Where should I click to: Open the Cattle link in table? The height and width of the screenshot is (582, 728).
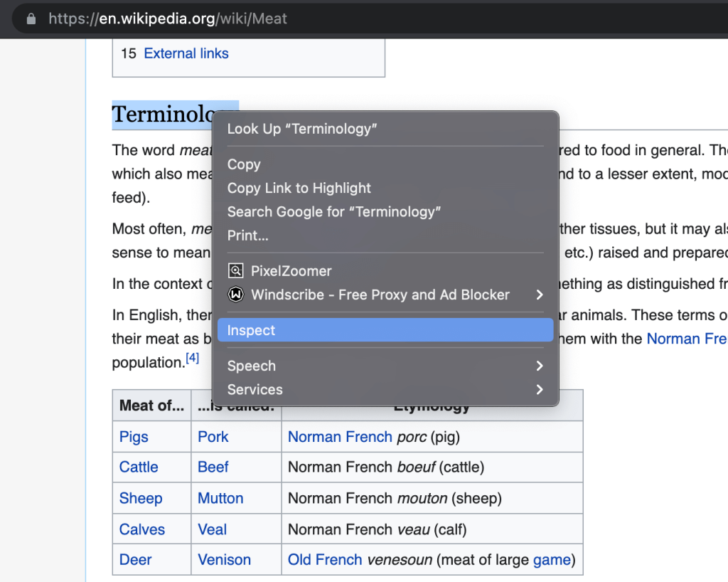139,467
